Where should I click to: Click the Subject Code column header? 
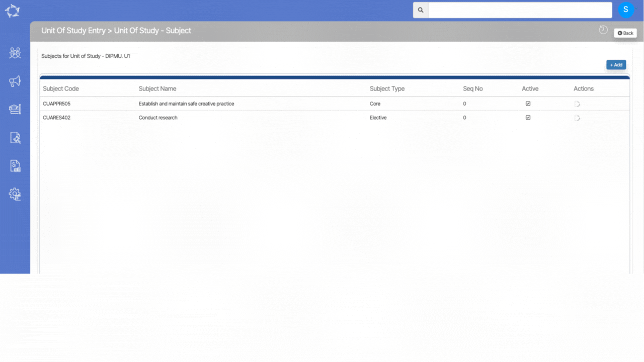tap(61, 88)
